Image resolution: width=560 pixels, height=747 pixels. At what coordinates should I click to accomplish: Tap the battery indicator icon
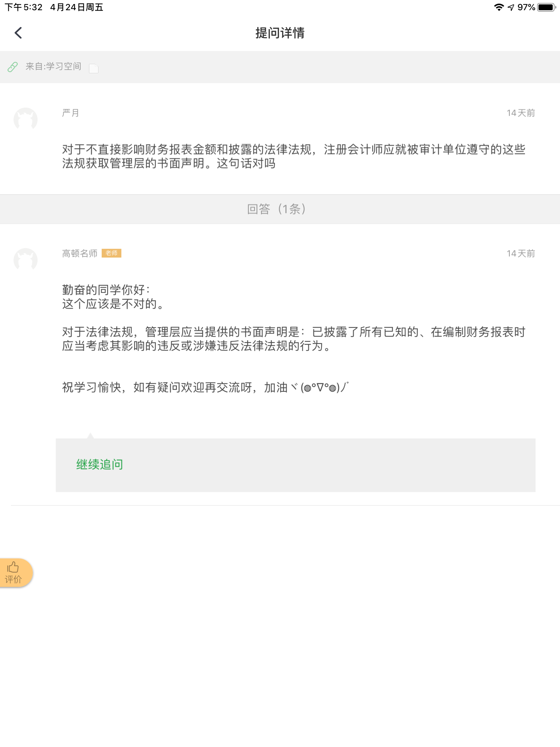pyautogui.click(x=546, y=7)
